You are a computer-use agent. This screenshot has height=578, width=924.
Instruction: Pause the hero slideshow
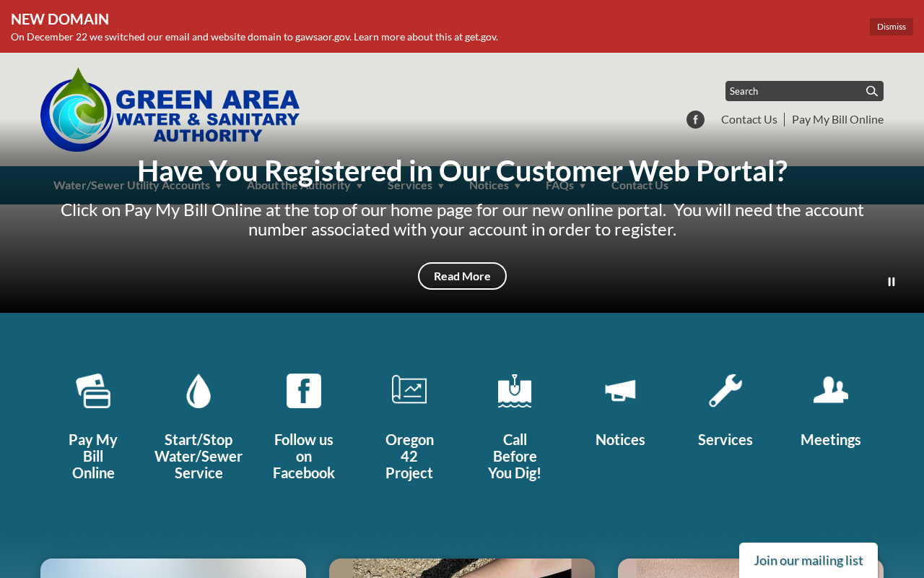[892, 282]
